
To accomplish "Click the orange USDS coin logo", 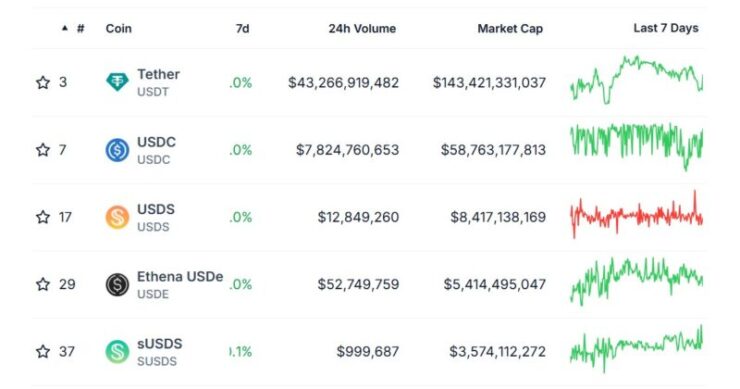I will 117,217.
